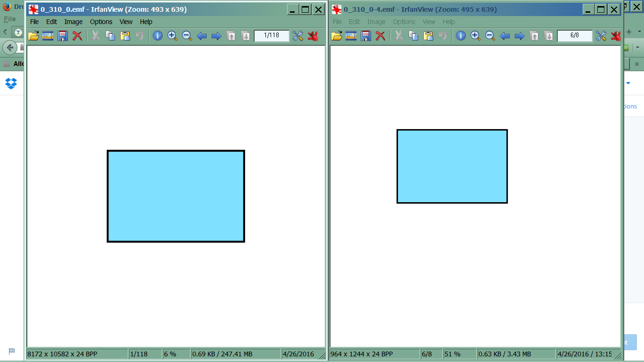This screenshot has height=362, width=644.
Task: Click Copy icon in left window toolbar
Action: [110, 36]
